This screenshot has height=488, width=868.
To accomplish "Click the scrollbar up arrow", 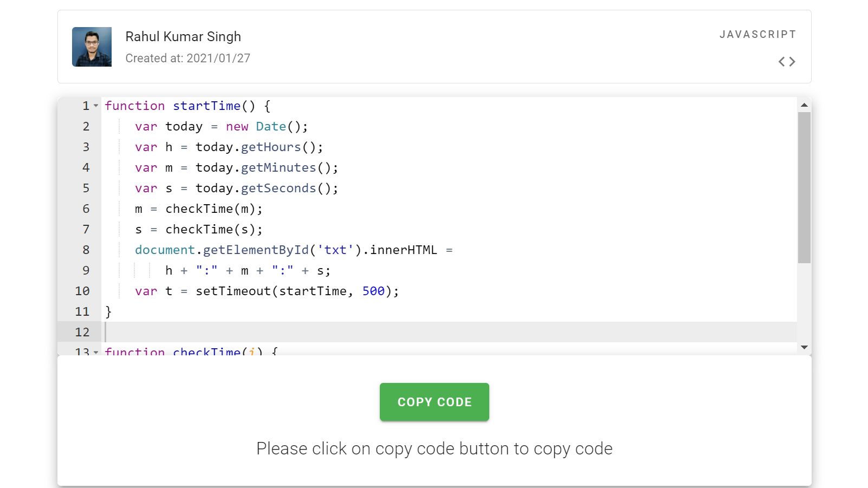I will click(x=804, y=105).
